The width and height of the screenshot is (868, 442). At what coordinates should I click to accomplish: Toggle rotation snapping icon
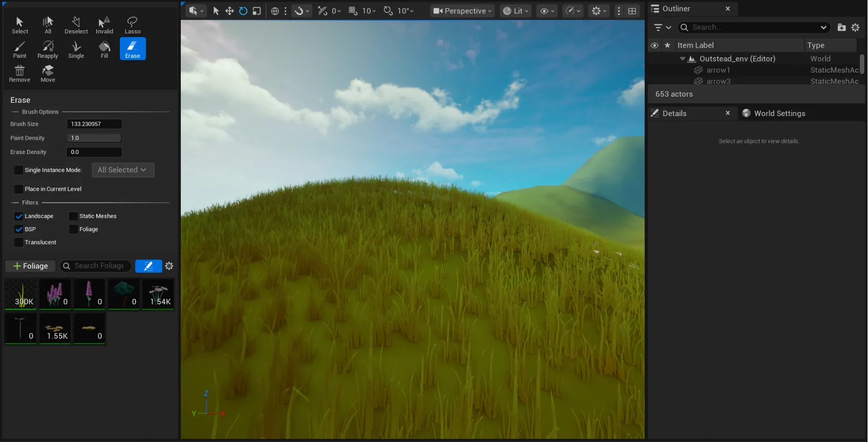coord(388,11)
